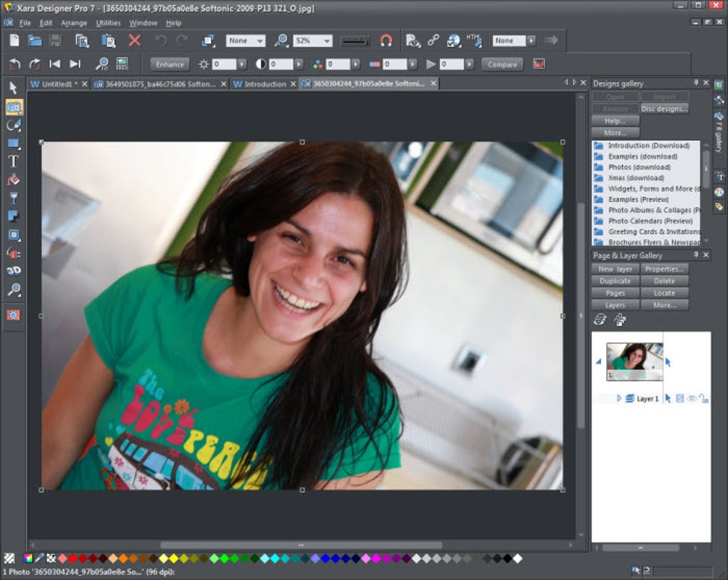Activate the Transparency tool wine glass icon
Screen dimensions: 728x580
[x=14, y=198]
